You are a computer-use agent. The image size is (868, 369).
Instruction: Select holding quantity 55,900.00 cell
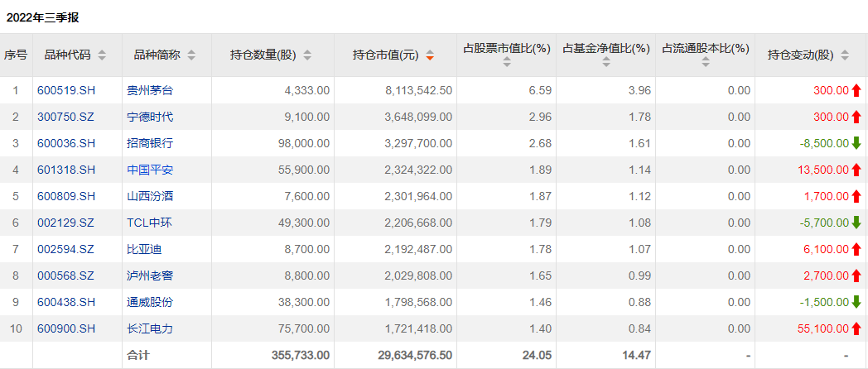pos(305,170)
